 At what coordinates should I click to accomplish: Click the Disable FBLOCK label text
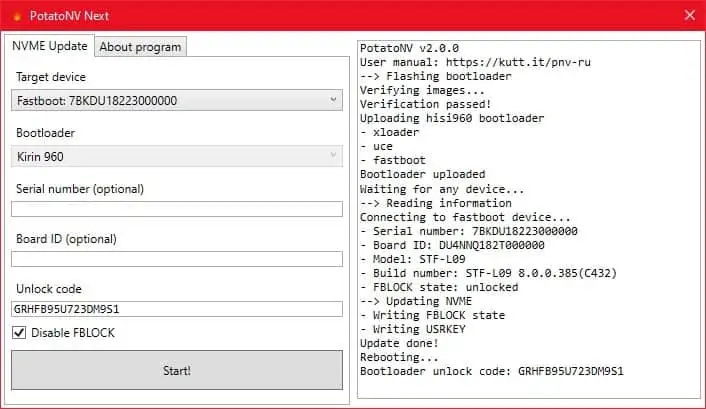pos(73,332)
